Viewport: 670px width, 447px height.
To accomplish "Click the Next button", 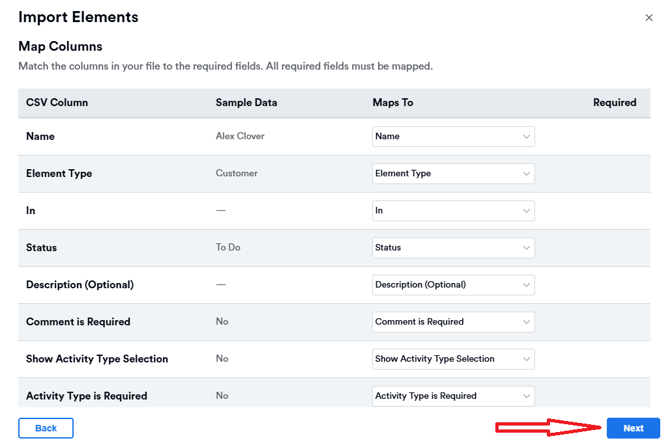I will [632, 428].
